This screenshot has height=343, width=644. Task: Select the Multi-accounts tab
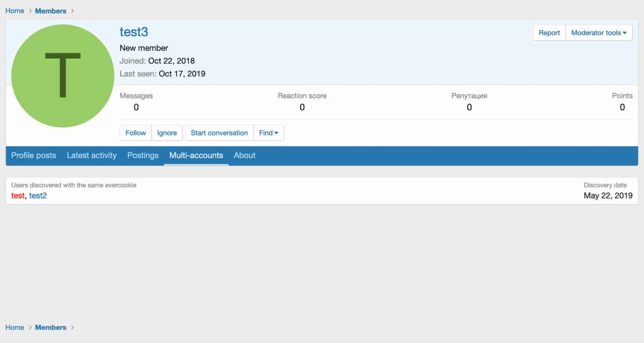[196, 155]
